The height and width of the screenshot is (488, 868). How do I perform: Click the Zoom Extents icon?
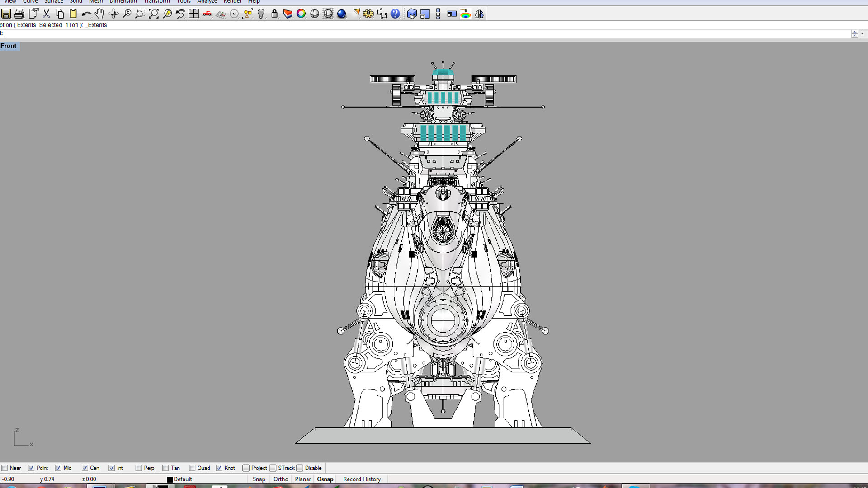coord(154,14)
